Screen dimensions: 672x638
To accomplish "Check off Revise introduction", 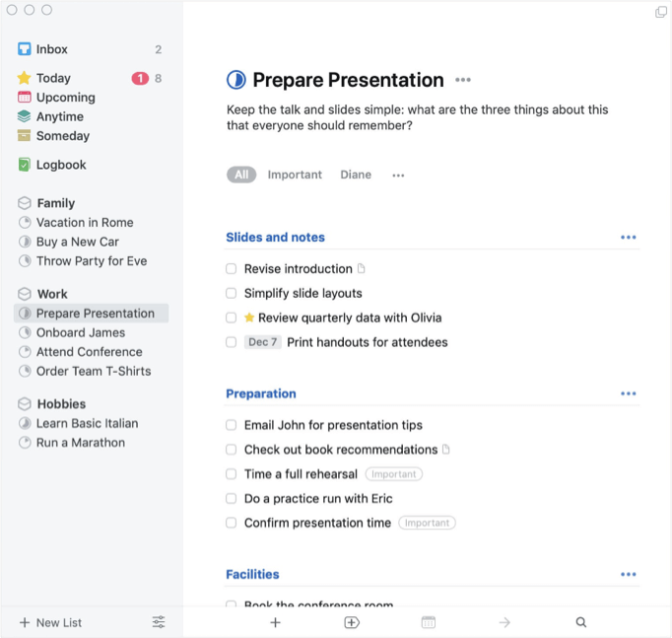I will (231, 269).
